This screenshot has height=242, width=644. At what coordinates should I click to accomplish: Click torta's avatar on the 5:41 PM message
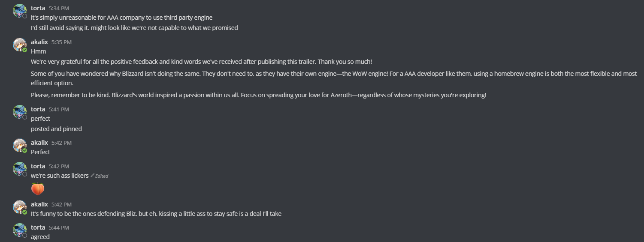point(20,112)
